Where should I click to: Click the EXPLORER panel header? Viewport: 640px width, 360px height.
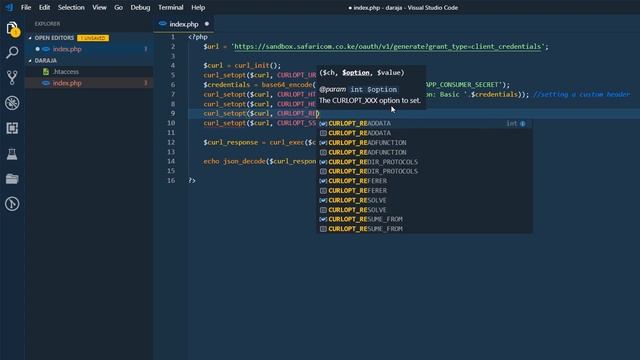[x=47, y=24]
